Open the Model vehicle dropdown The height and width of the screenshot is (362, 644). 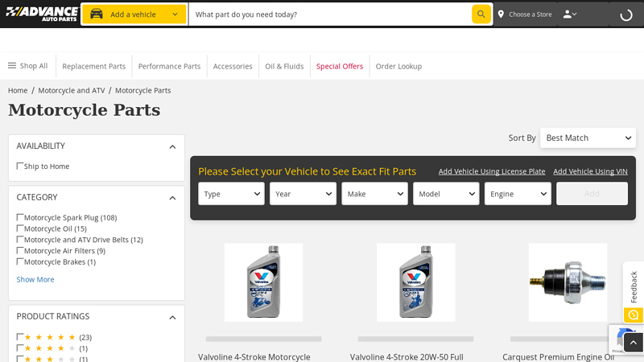(446, 194)
